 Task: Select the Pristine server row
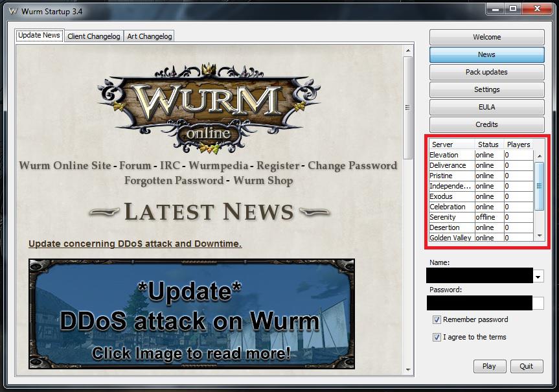pos(481,176)
